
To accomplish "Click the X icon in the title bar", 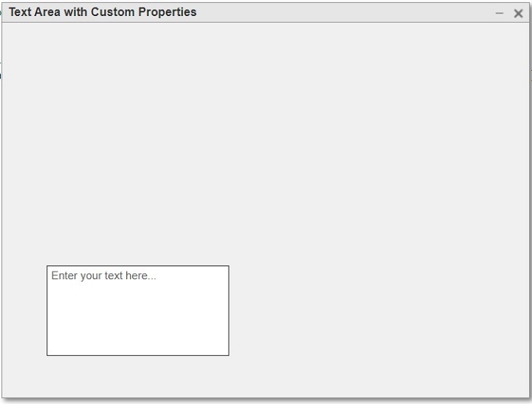I will point(518,13).
